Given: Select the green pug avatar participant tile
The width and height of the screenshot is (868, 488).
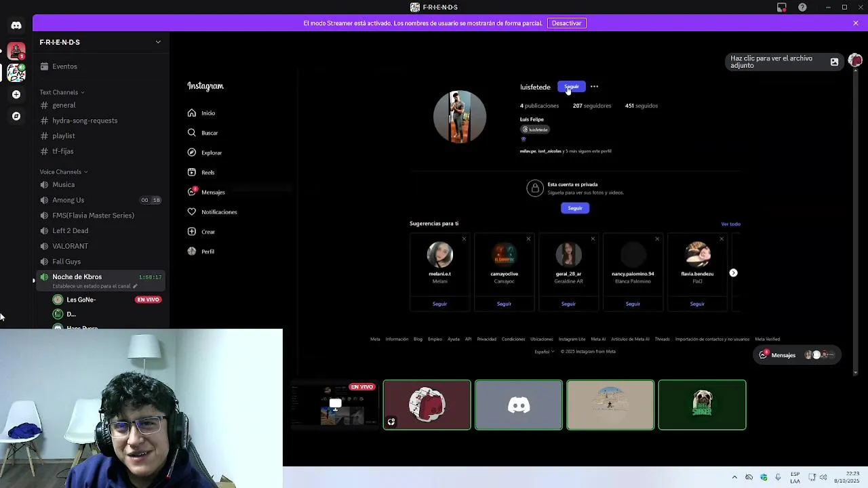Looking at the screenshot, I should tap(702, 405).
